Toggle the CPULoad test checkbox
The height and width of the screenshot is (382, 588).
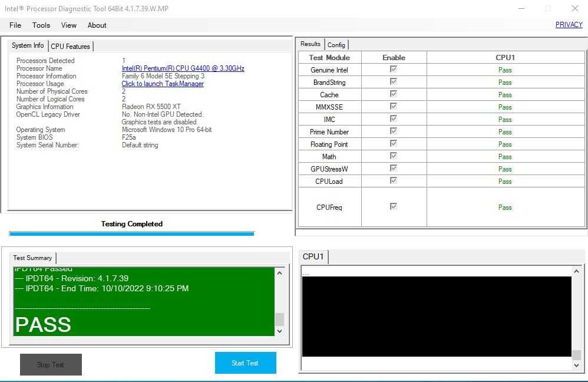coord(394,180)
